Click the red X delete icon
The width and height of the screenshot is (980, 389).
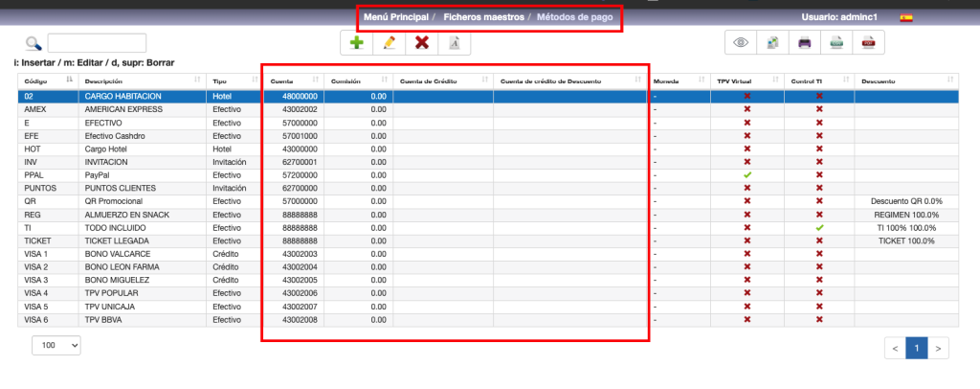pyautogui.click(x=421, y=43)
